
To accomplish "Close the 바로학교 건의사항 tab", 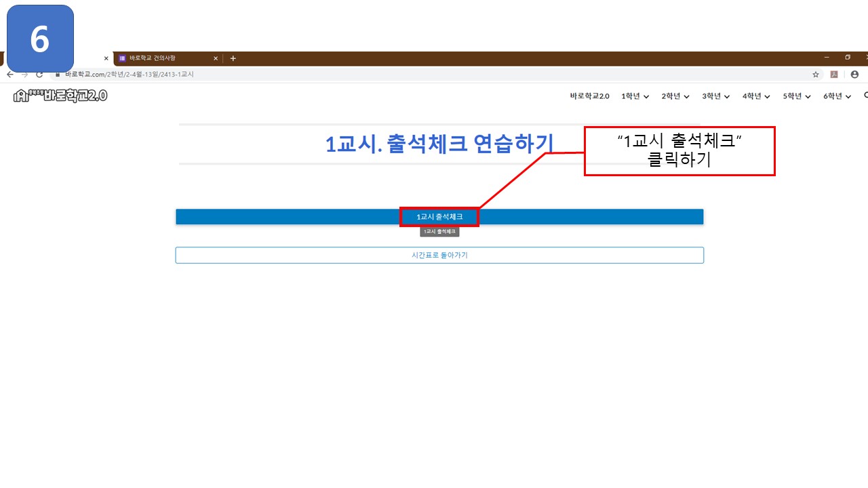I will pos(216,58).
